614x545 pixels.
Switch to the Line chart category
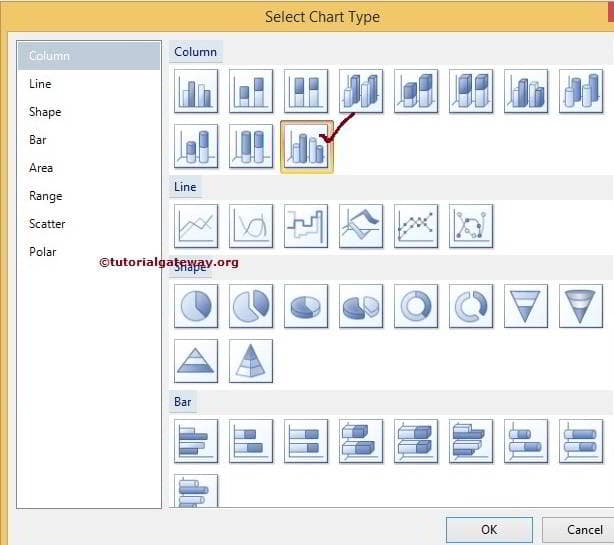coord(89,84)
